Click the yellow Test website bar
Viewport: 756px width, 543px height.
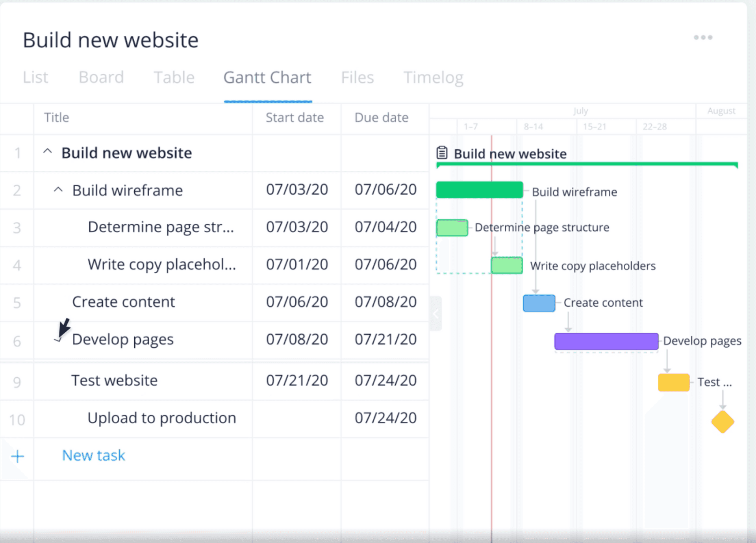(x=673, y=382)
